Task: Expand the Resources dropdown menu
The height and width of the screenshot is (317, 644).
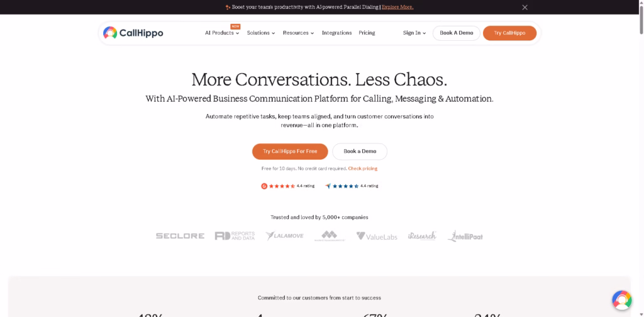Action: pyautogui.click(x=298, y=33)
